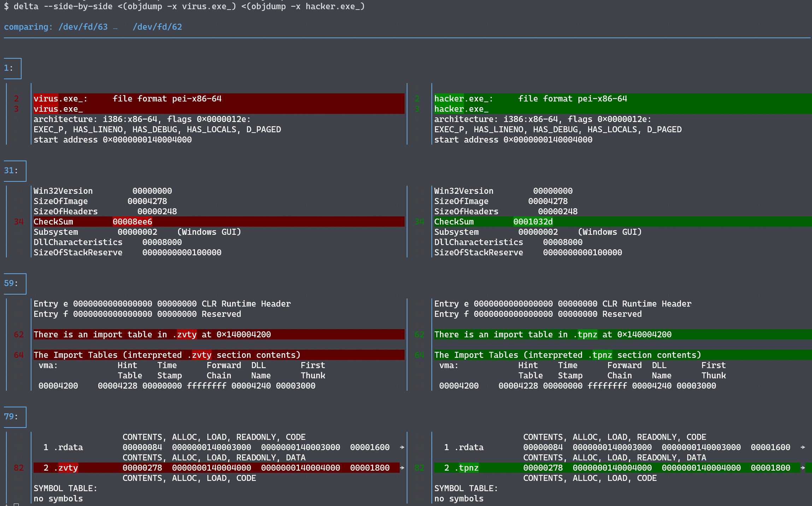Click the delta --side-by-side command line
The image size is (812, 506).
(x=184, y=6)
